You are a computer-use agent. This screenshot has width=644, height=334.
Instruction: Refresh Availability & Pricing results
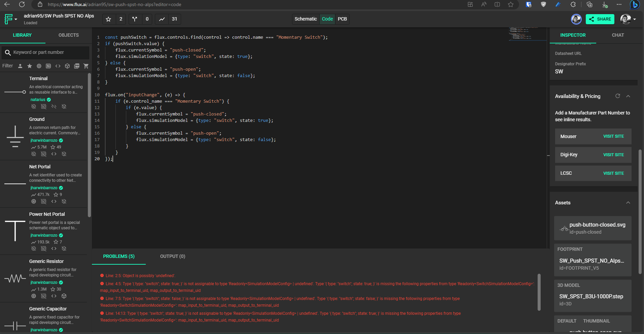click(618, 96)
